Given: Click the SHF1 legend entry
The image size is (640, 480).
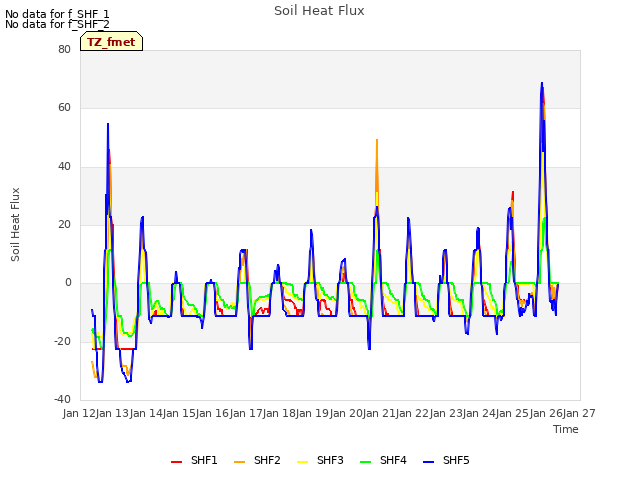Looking at the screenshot, I should pos(194,460).
